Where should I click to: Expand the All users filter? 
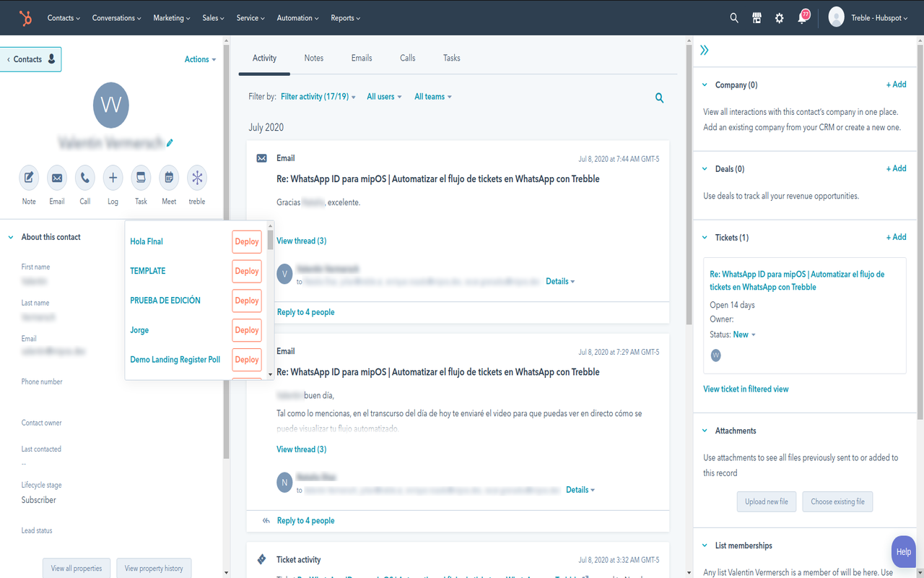(383, 96)
